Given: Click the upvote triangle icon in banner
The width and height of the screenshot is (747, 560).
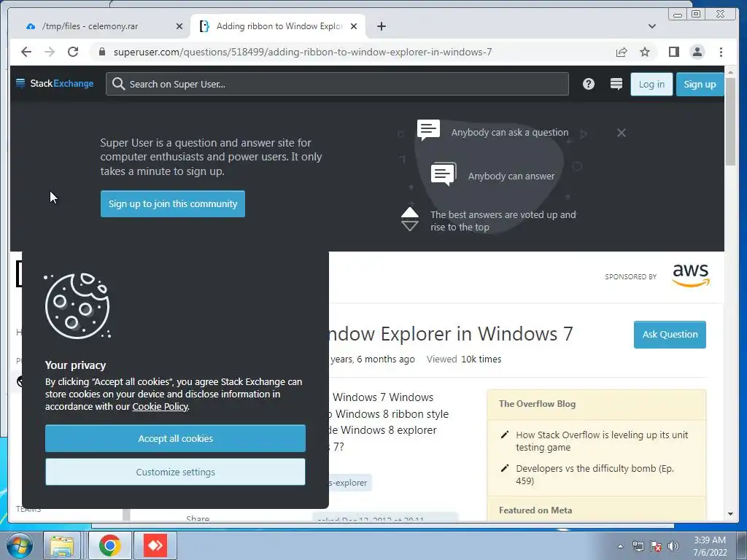Looking at the screenshot, I should coord(410,212).
